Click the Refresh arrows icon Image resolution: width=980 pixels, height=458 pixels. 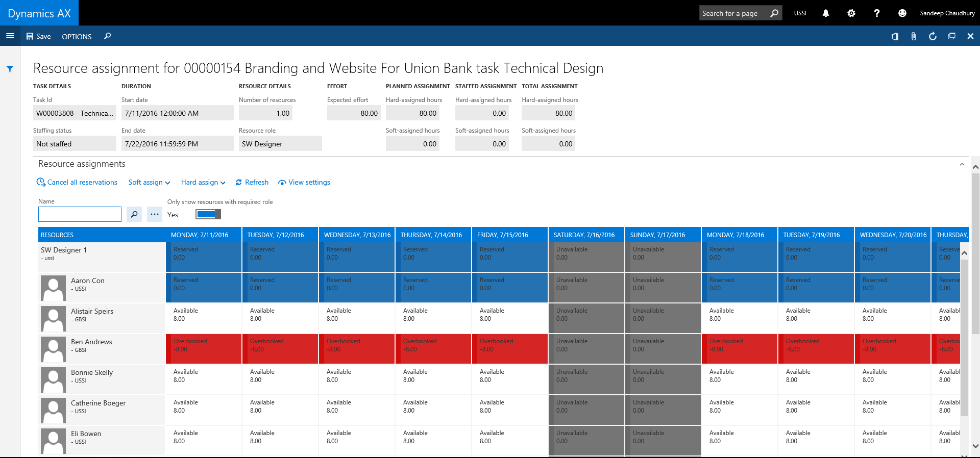pos(238,183)
